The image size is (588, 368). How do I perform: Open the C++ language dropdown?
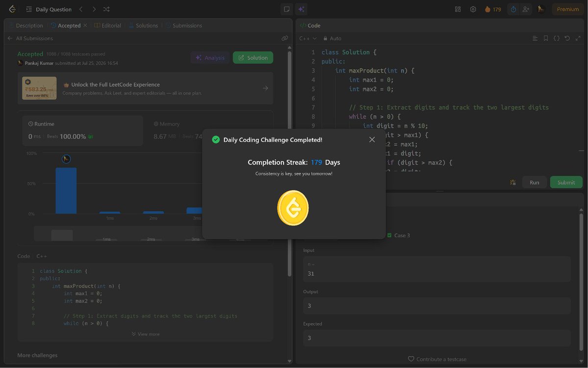coord(308,38)
